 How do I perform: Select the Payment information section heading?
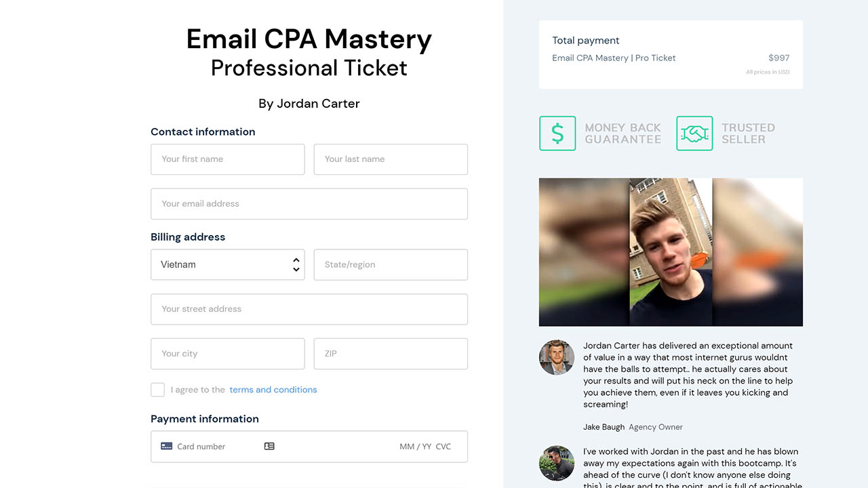(204, 419)
